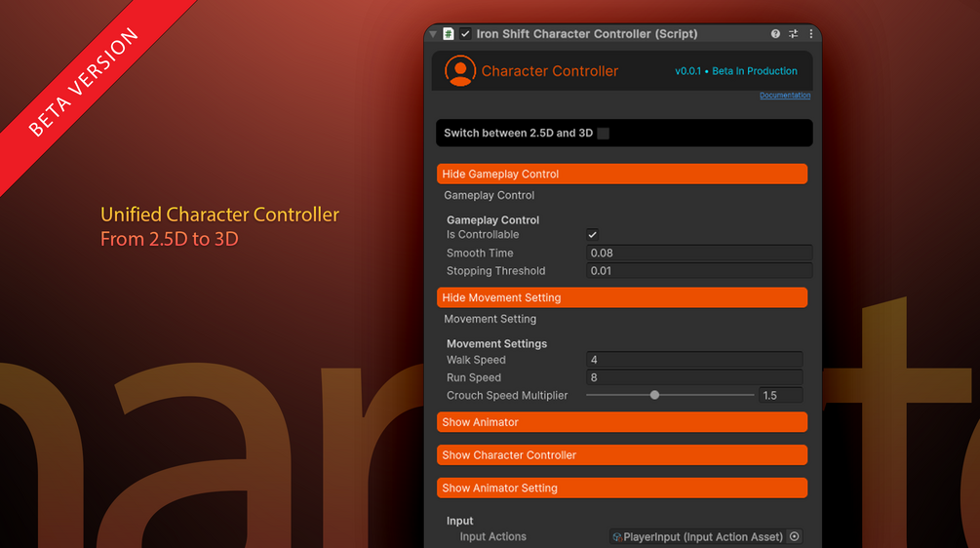980x548 pixels.
Task: Open object picker for Input Actions
Action: point(795,536)
